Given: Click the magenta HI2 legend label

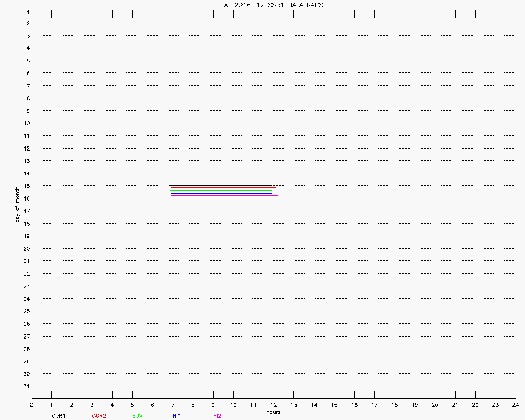Looking at the screenshot, I should tap(217, 416).
